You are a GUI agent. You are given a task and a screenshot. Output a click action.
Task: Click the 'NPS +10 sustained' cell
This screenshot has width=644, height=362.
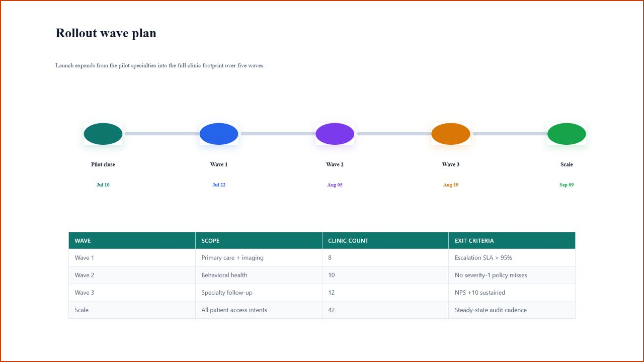[x=512, y=293]
